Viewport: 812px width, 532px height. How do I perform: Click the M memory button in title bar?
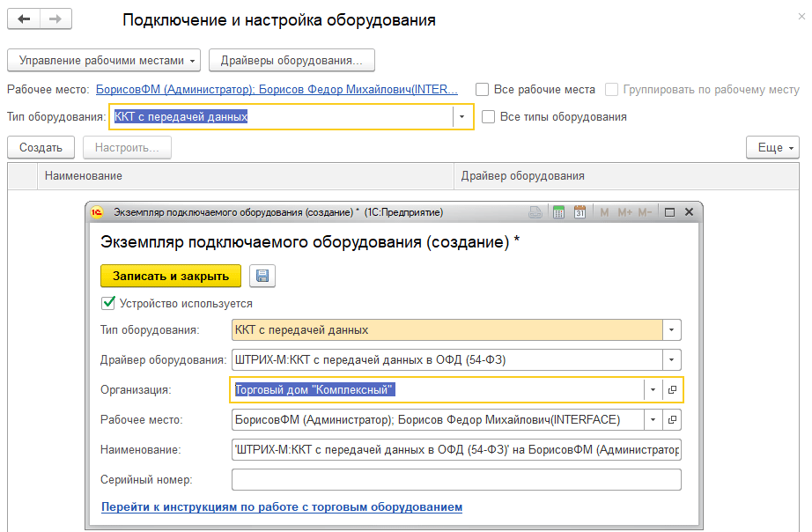pyautogui.click(x=604, y=212)
